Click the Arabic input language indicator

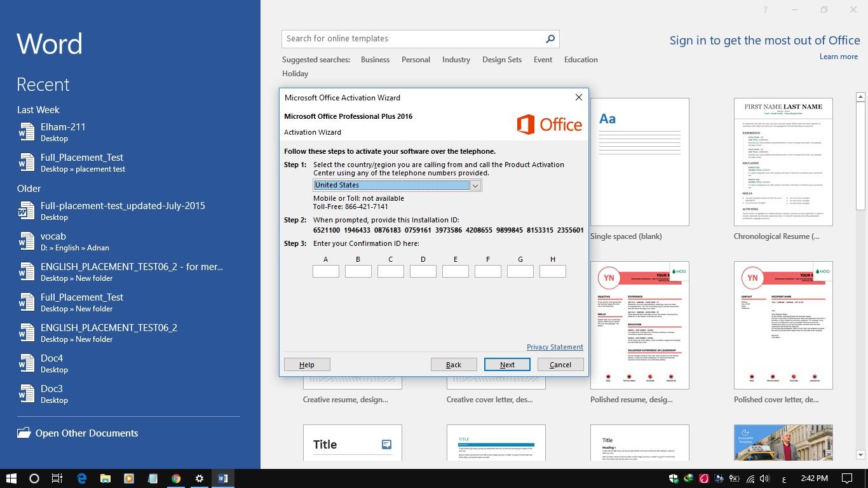click(x=785, y=478)
